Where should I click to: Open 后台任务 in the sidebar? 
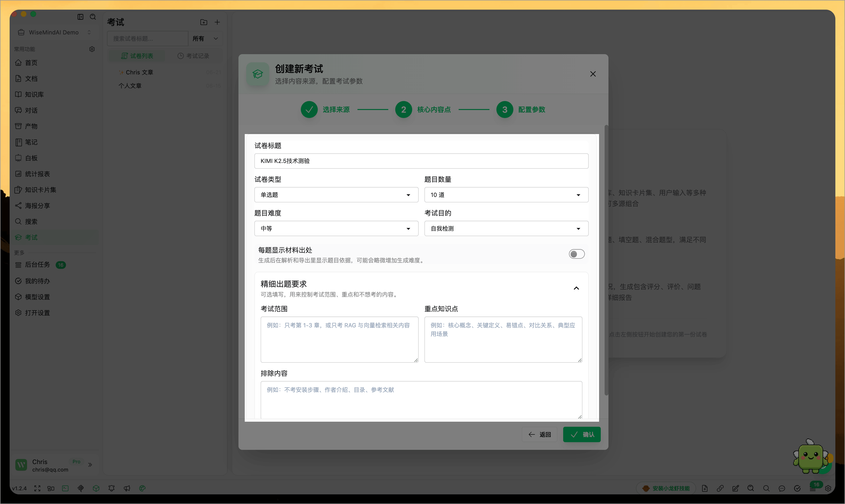[55, 265]
